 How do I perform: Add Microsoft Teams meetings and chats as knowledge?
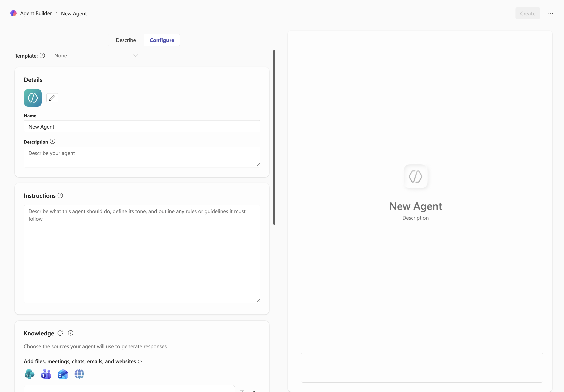pos(46,374)
